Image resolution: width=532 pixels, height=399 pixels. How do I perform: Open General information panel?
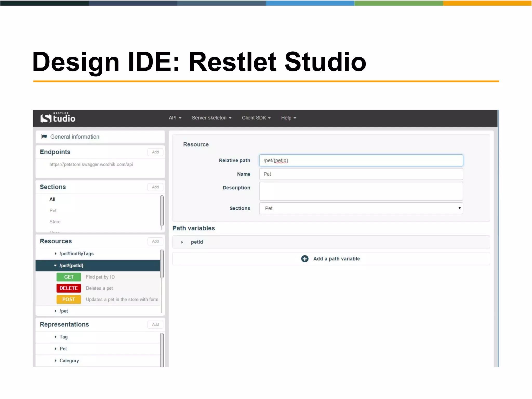100,137
